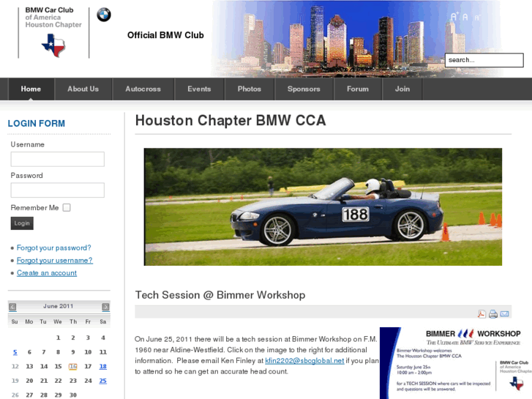Select highlighted June 16 in the calendar
Viewport: 532px width, 399px height.
point(73,366)
